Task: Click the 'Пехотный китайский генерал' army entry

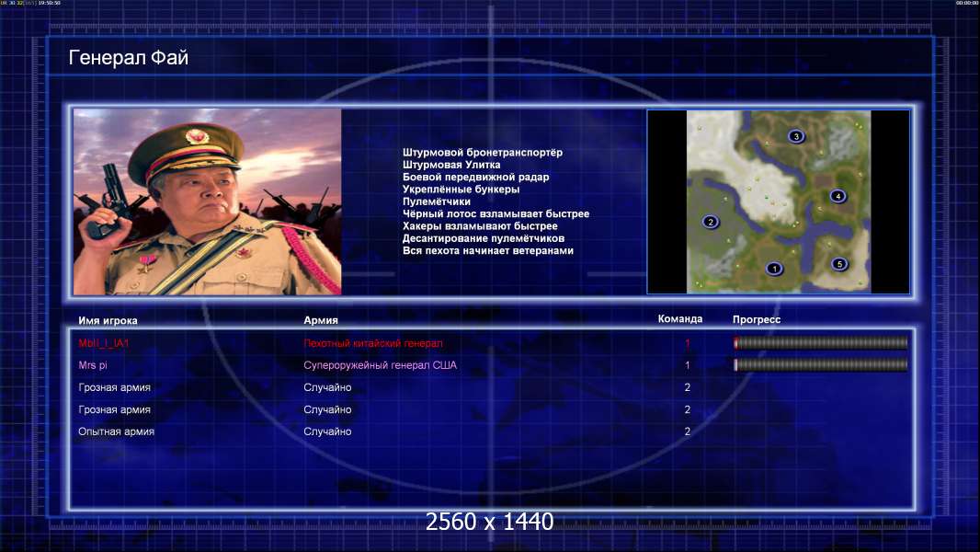Action: pos(373,343)
